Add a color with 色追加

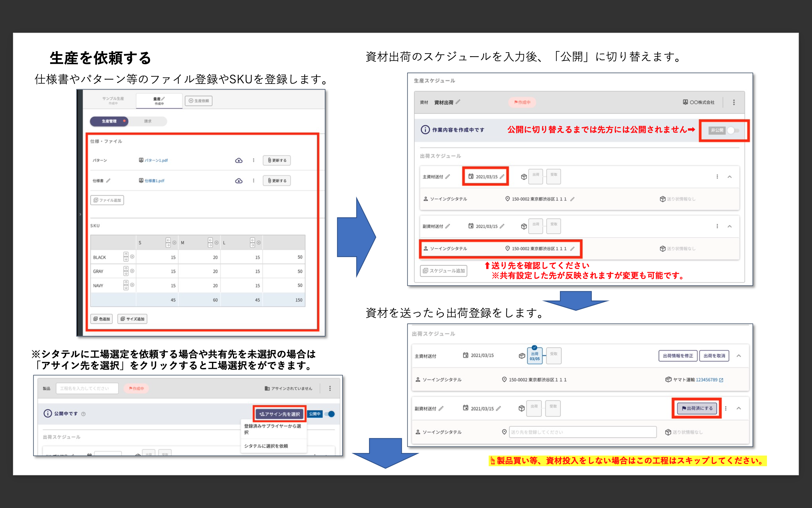[102, 319]
